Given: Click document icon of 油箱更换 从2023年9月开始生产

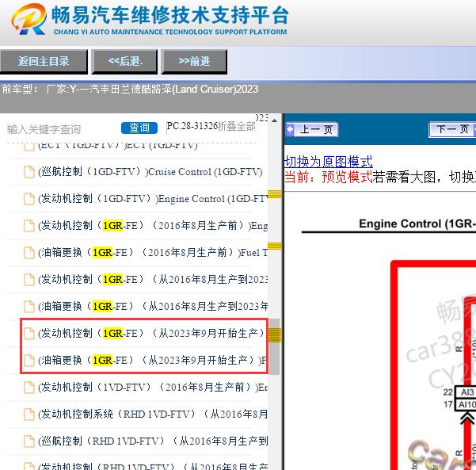Looking at the screenshot, I should tap(29, 361).
